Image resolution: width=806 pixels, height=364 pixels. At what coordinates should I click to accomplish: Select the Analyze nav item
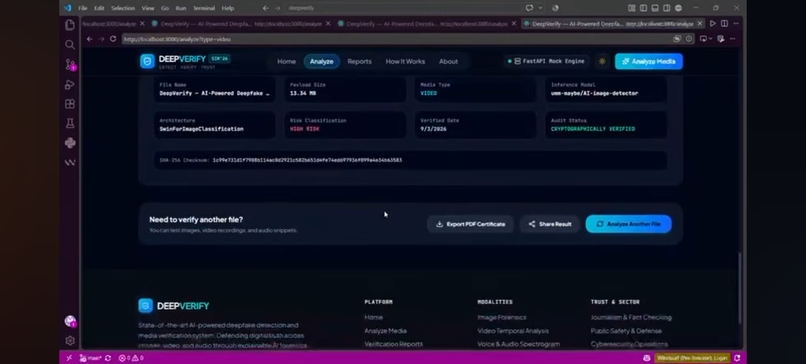[x=322, y=61]
